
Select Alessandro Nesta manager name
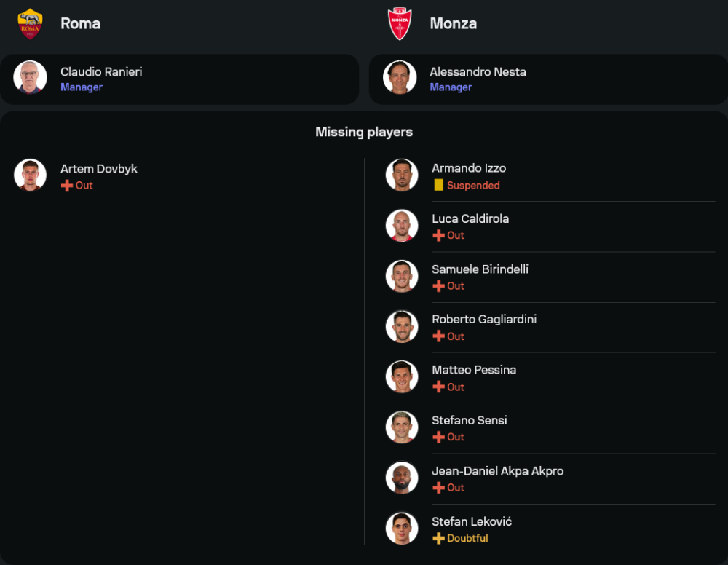coord(478,72)
